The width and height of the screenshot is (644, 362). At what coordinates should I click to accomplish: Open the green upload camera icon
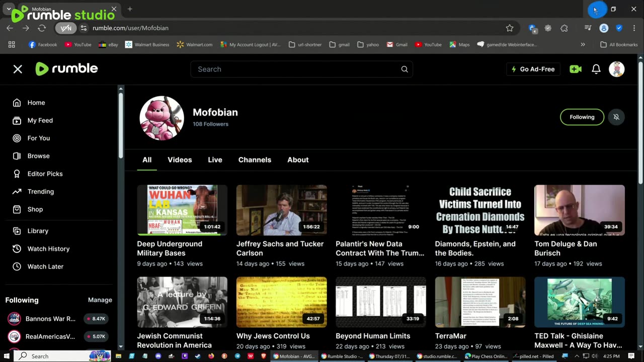[576, 69]
